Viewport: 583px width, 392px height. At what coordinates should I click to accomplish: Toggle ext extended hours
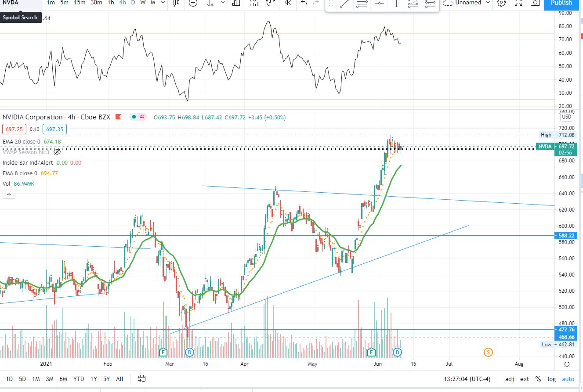525,379
